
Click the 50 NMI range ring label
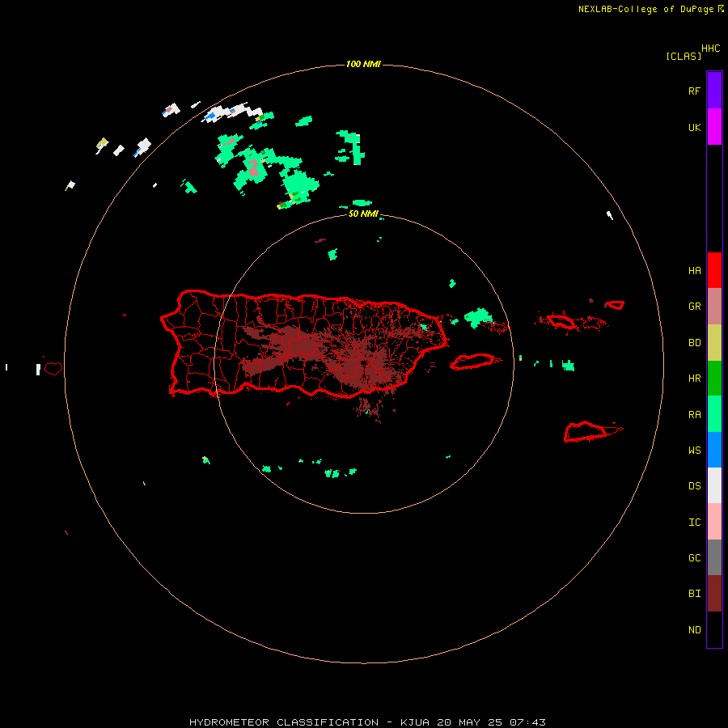(x=363, y=214)
